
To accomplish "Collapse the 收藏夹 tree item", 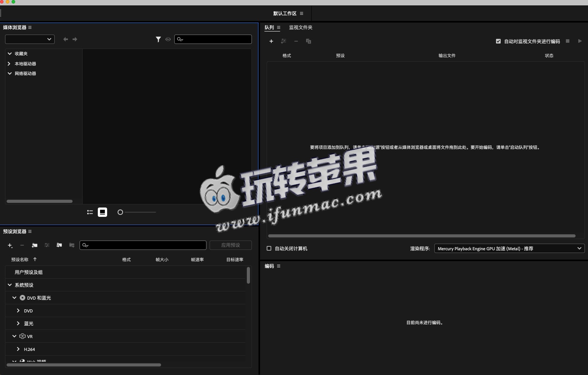I will pos(10,54).
